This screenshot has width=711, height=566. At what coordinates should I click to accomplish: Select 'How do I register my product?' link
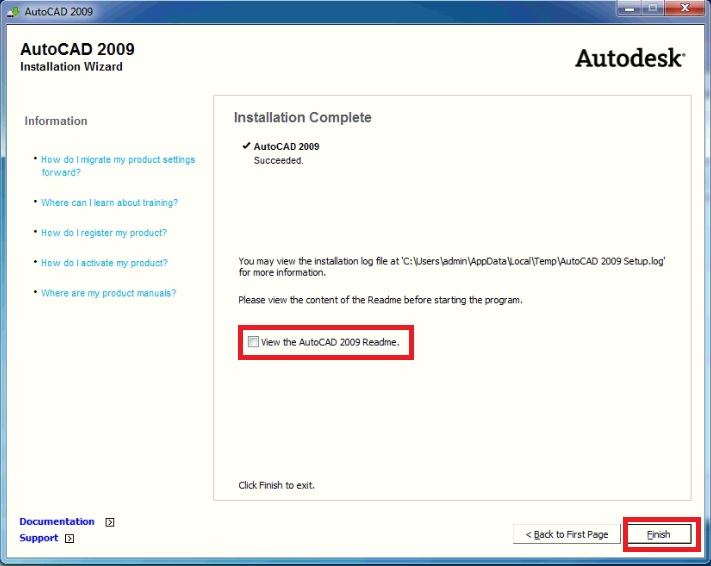coord(104,233)
